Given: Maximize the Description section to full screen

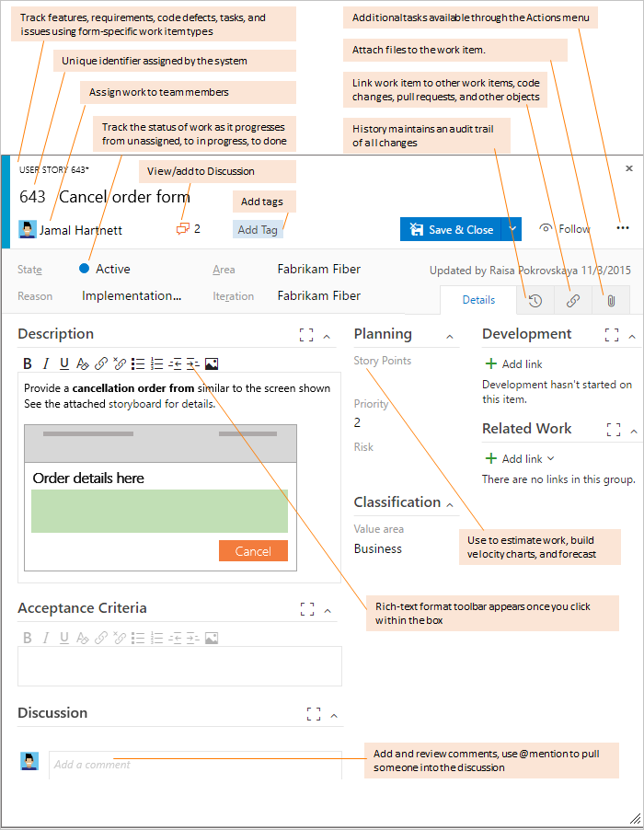Looking at the screenshot, I should click(306, 335).
